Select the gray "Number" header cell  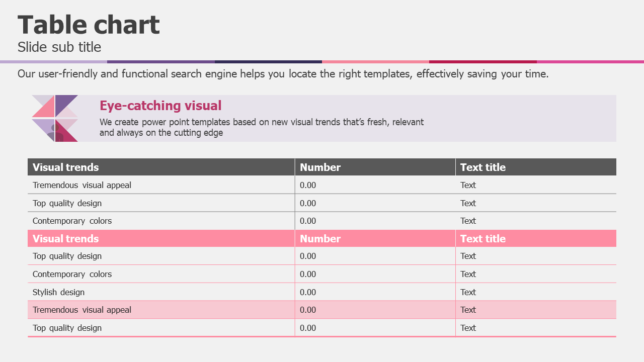pyautogui.click(x=320, y=167)
